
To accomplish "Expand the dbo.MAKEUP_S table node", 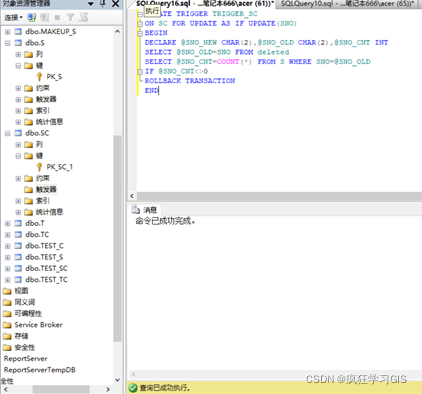I will click(8, 32).
